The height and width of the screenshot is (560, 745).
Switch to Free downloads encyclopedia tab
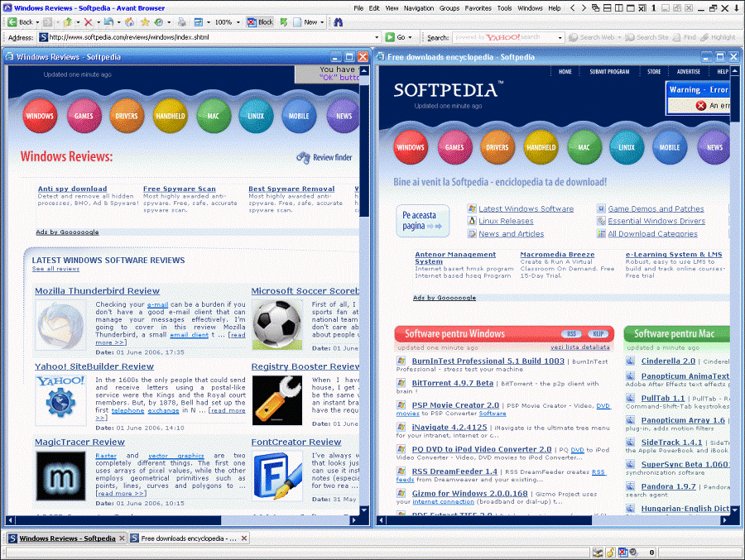pyautogui.click(x=189, y=538)
